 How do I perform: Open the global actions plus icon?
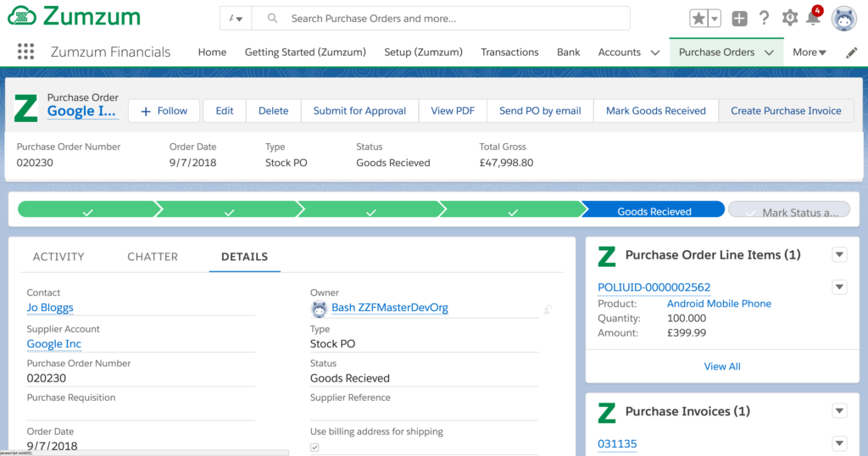point(739,19)
